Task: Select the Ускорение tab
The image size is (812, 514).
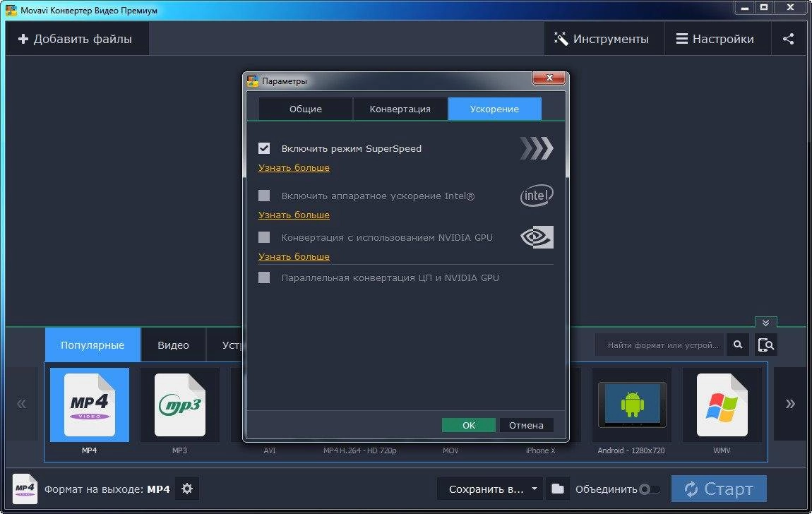Action: point(494,109)
